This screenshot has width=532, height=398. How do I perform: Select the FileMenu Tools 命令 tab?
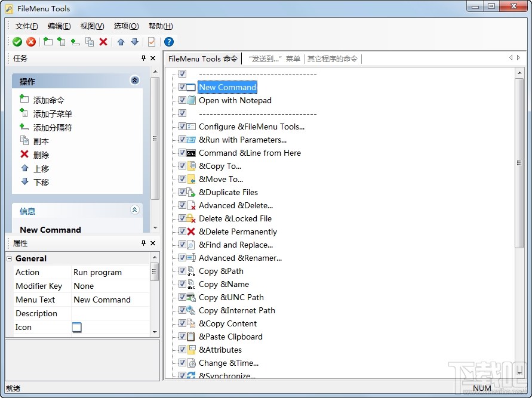tap(202, 59)
